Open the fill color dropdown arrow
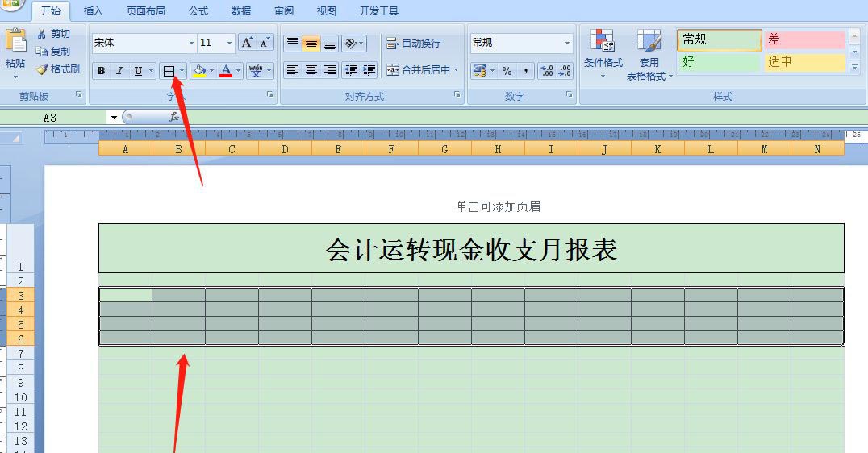 [211, 71]
